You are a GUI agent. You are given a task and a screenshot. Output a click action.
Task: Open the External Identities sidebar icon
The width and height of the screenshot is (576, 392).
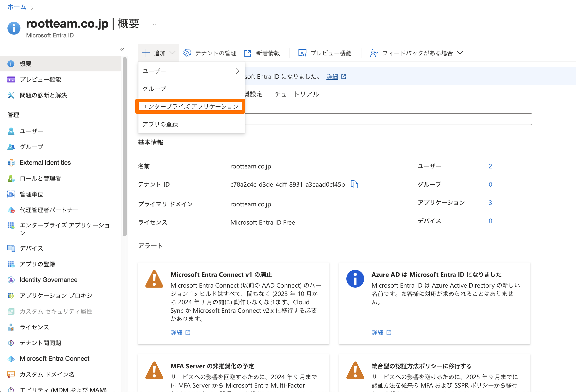11,163
